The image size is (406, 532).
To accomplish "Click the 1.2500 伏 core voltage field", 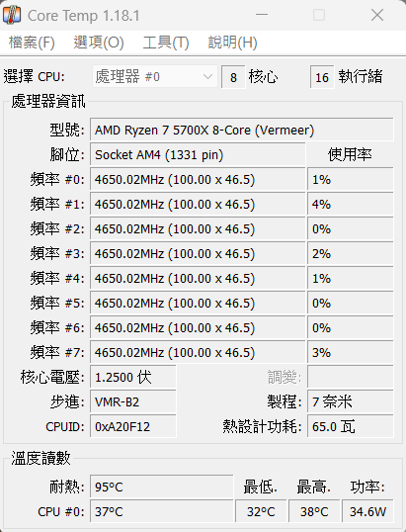I will point(133,378).
